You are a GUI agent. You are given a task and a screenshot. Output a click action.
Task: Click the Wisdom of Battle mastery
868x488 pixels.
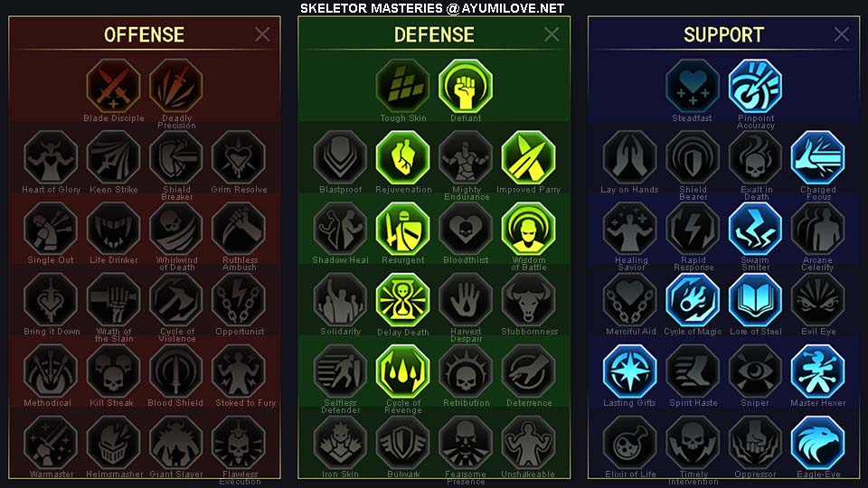[x=529, y=229]
